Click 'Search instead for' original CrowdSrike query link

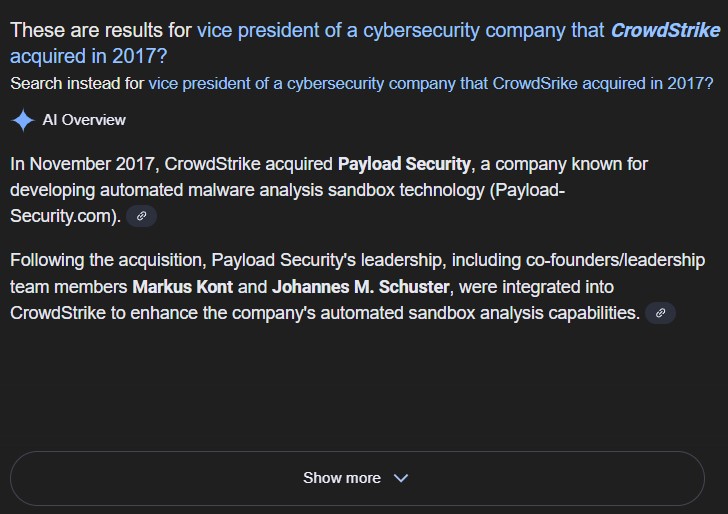(430, 83)
